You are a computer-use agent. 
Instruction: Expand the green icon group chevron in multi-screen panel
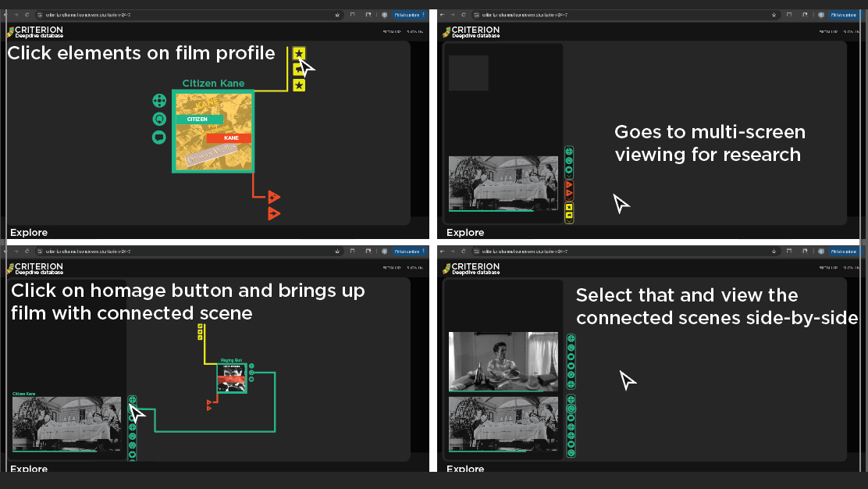[568, 176]
